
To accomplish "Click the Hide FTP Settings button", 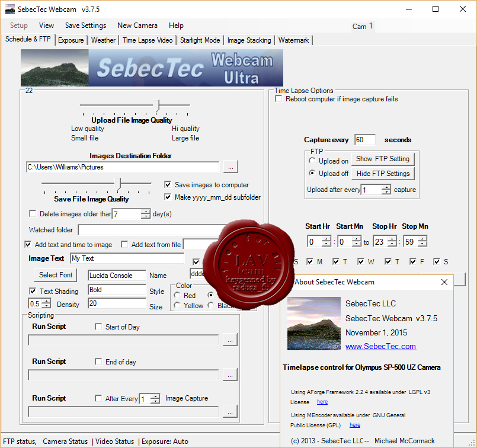I will (x=383, y=174).
